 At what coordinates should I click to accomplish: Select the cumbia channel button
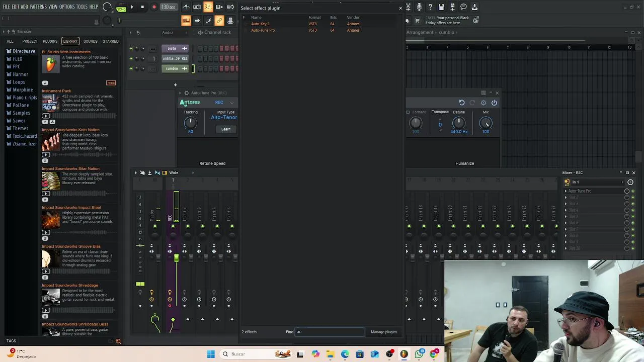pyautogui.click(x=175, y=68)
